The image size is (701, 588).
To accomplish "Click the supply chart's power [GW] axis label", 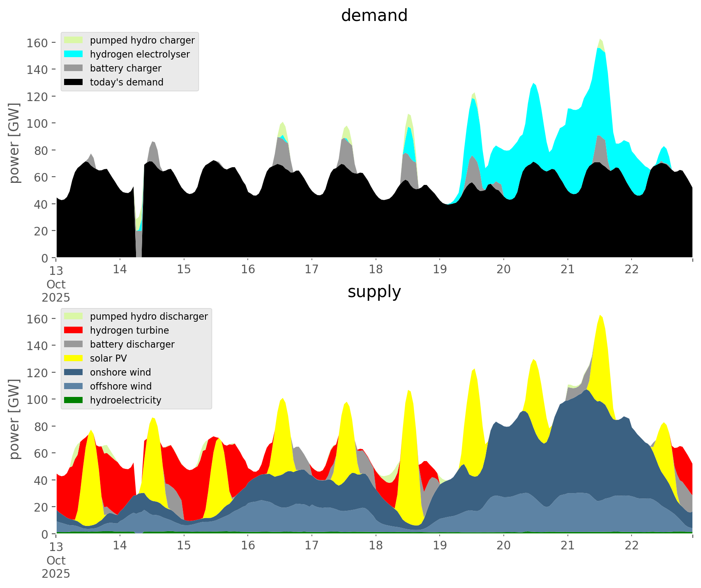I will tap(14, 419).
